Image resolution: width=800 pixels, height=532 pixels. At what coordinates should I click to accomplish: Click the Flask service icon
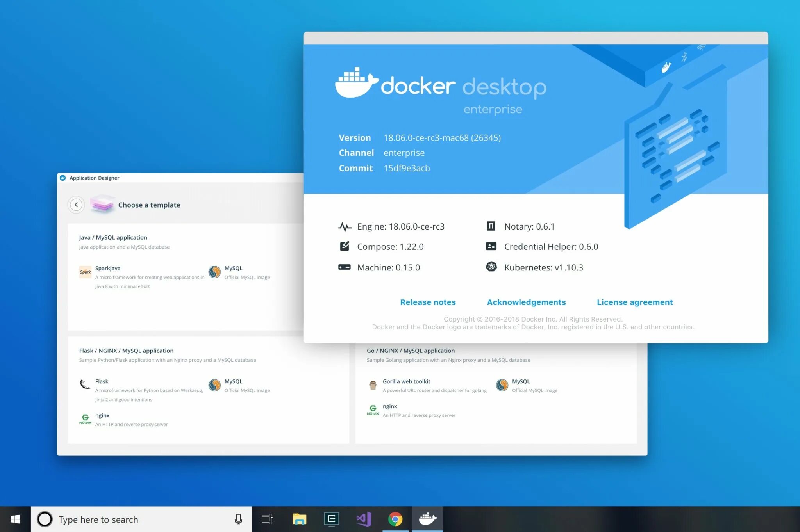[x=85, y=384]
